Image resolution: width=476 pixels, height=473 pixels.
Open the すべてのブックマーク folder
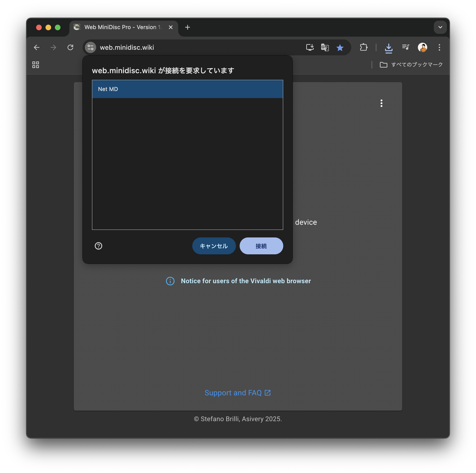[x=411, y=65]
